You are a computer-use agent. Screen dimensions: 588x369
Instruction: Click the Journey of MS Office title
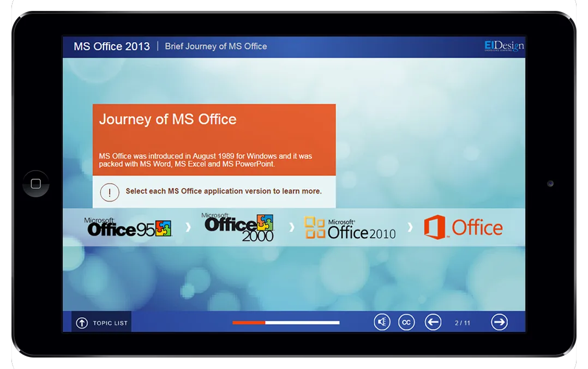167,119
